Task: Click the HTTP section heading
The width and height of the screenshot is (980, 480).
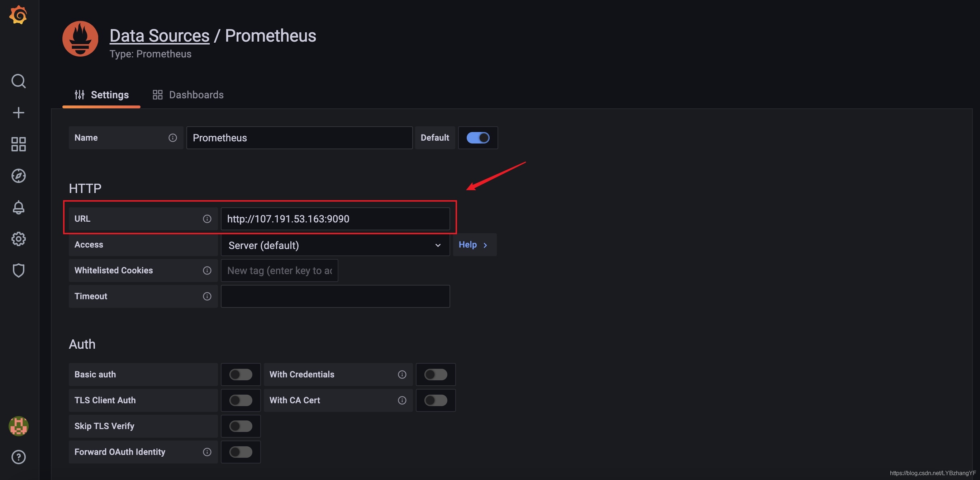Action: pyautogui.click(x=85, y=188)
